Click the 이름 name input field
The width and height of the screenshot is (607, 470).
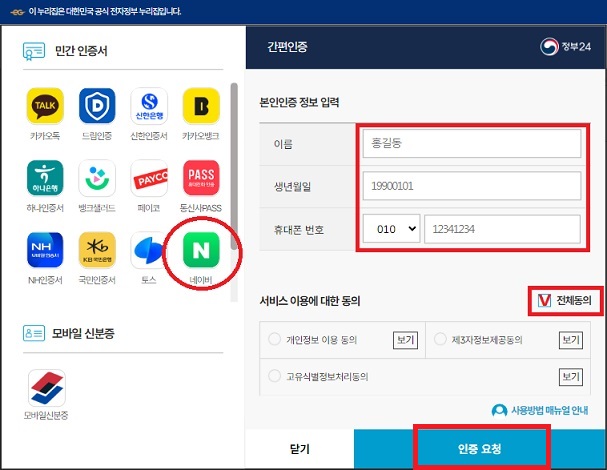(472, 143)
